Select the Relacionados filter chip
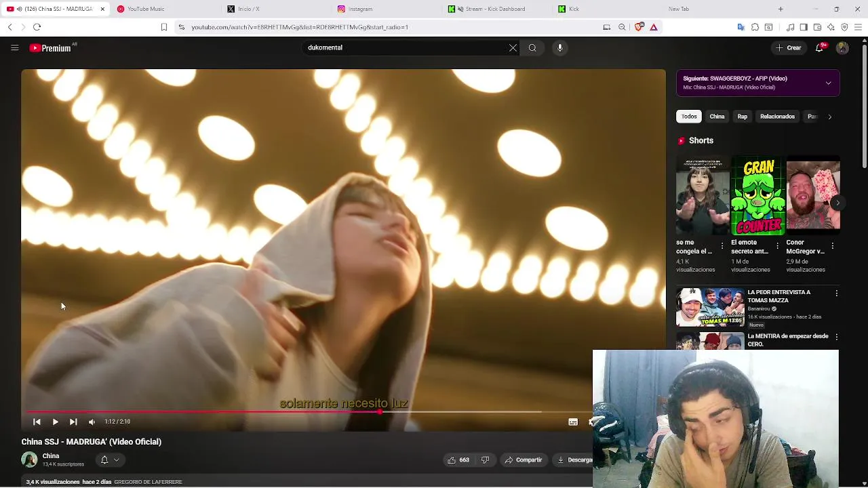This screenshot has width=868, height=488. click(777, 117)
